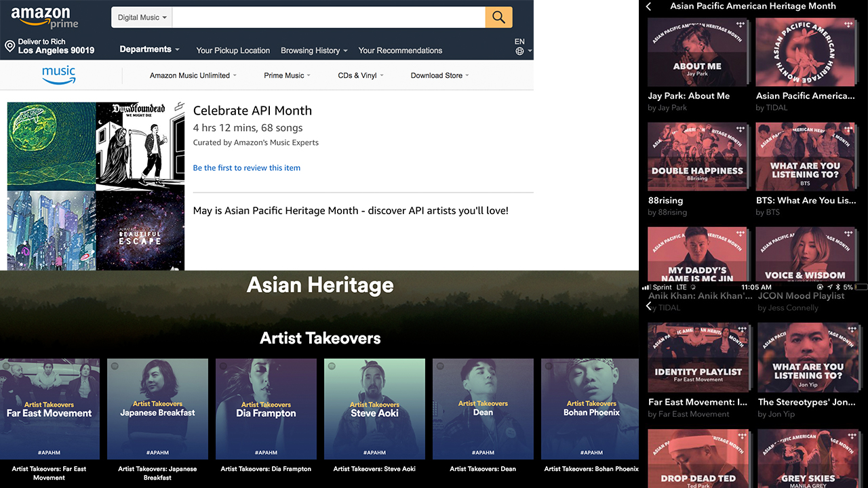This screenshot has height=488, width=868.
Task: Open the My Daddy's Name Is MC Jin cover
Action: (697, 254)
